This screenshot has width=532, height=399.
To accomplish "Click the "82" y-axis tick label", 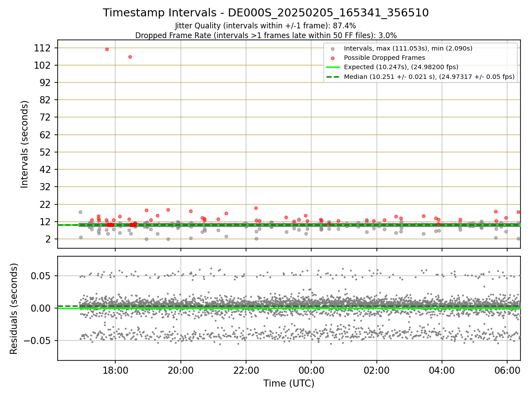I will coord(46,100).
